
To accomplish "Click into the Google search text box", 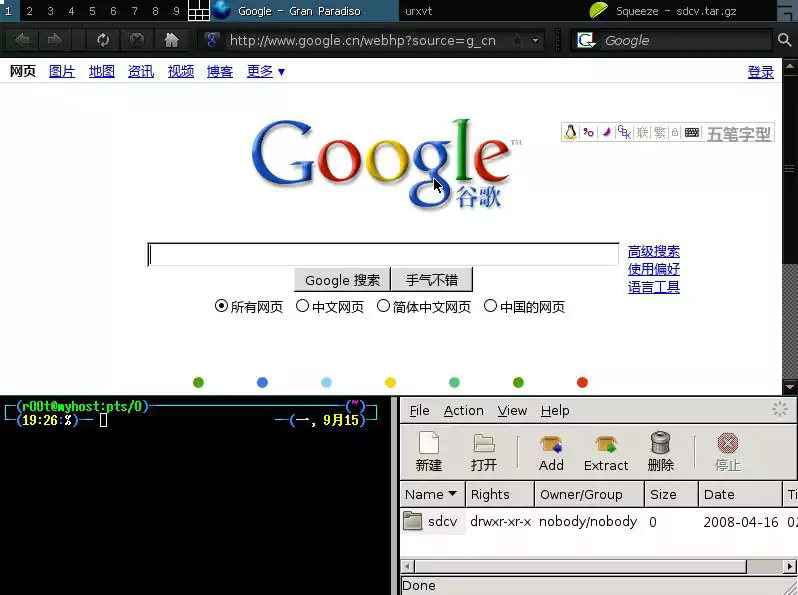I will [383, 254].
